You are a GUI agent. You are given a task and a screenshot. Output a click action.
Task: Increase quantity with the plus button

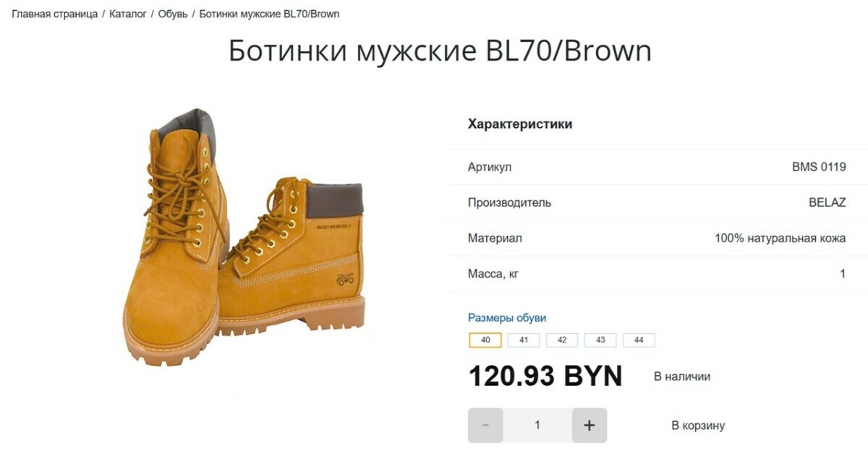(x=590, y=426)
